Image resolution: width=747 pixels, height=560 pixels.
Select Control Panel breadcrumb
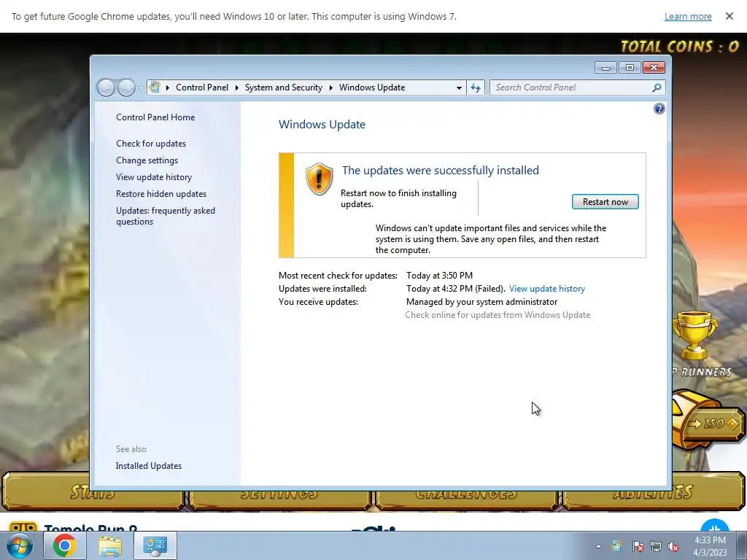pos(202,87)
